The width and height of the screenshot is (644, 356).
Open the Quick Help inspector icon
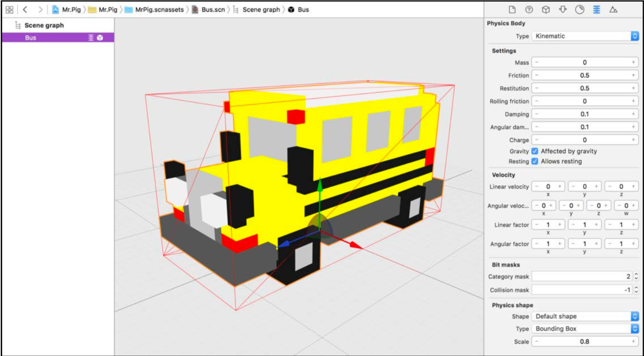(x=529, y=10)
